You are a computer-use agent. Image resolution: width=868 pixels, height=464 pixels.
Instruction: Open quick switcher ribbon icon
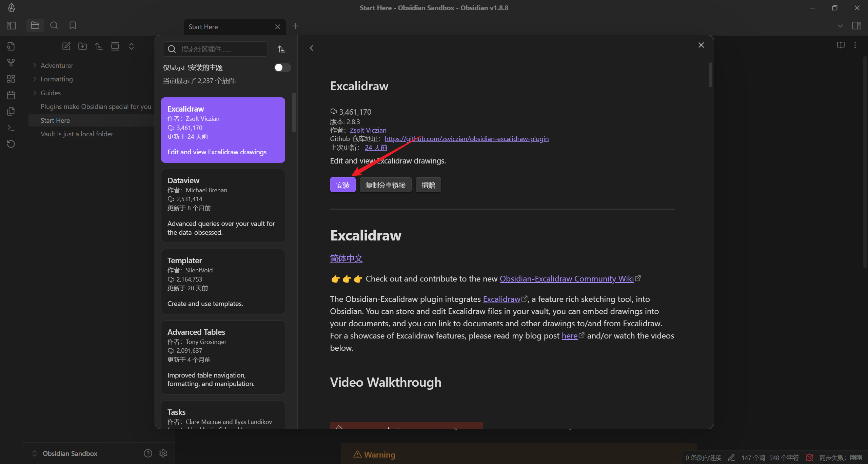click(11, 46)
